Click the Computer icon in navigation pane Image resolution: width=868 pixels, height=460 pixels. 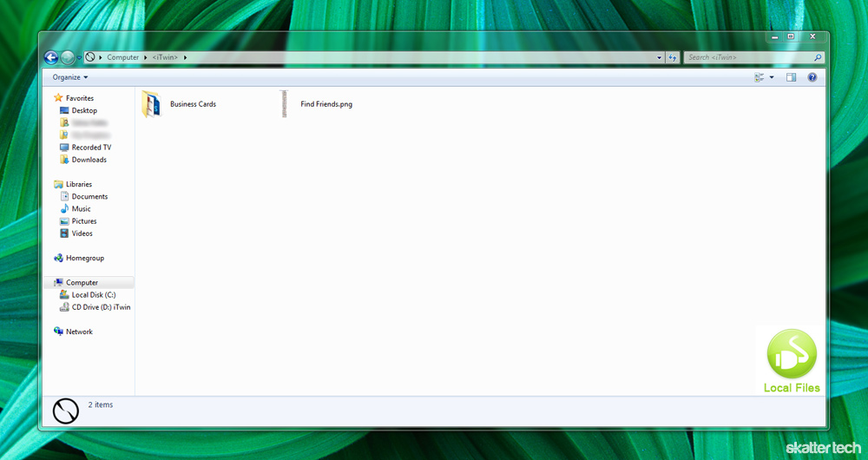pyautogui.click(x=58, y=282)
